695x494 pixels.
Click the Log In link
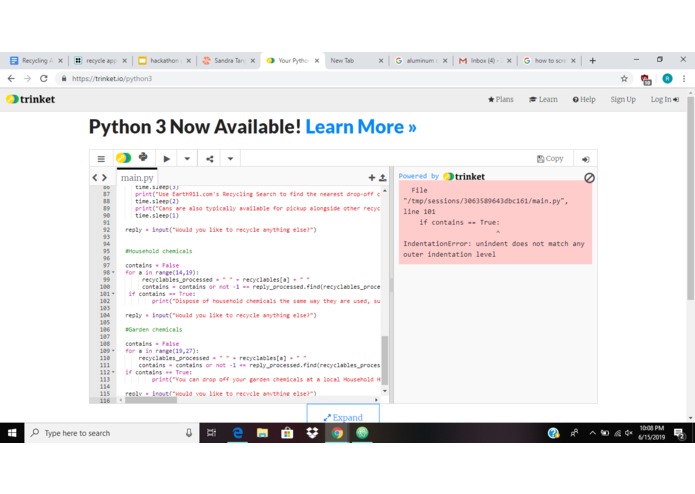tap(664, 99)
